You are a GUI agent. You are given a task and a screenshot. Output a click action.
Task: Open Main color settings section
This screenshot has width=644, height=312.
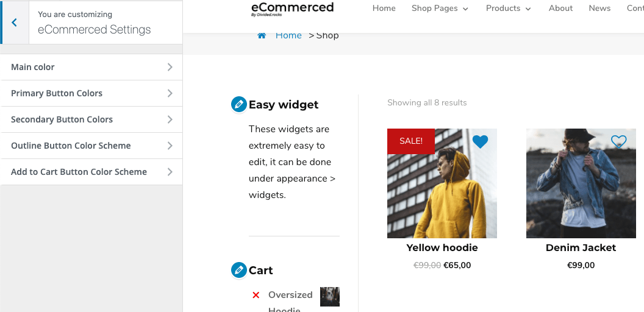pyautogui.click(x=91, y=67)
